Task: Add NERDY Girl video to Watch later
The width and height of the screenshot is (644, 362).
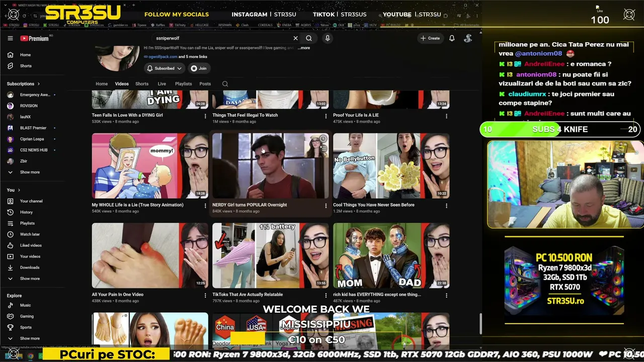Action: 323,139
